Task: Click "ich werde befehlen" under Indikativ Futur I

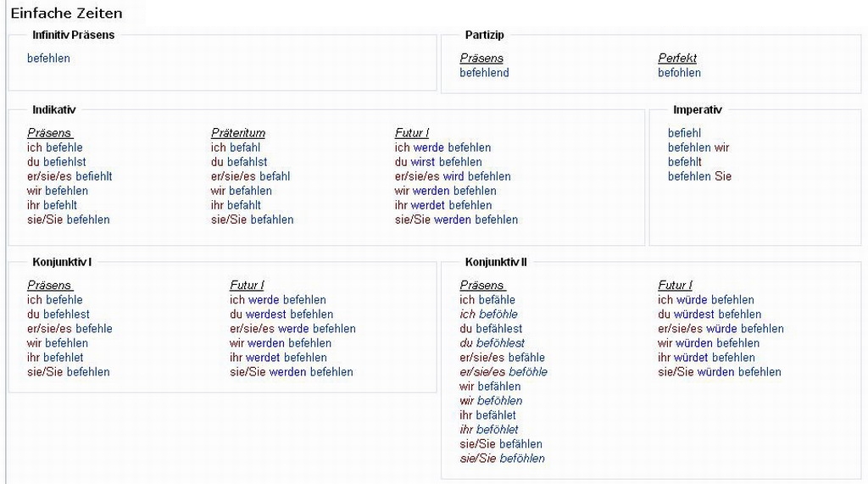Action: (x=442, y=147)
